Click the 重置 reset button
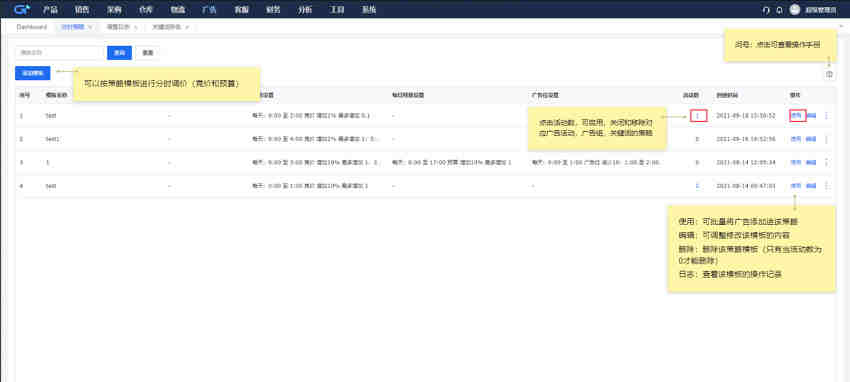The height and width of the screenshot is (382, 850). point(147,53)
